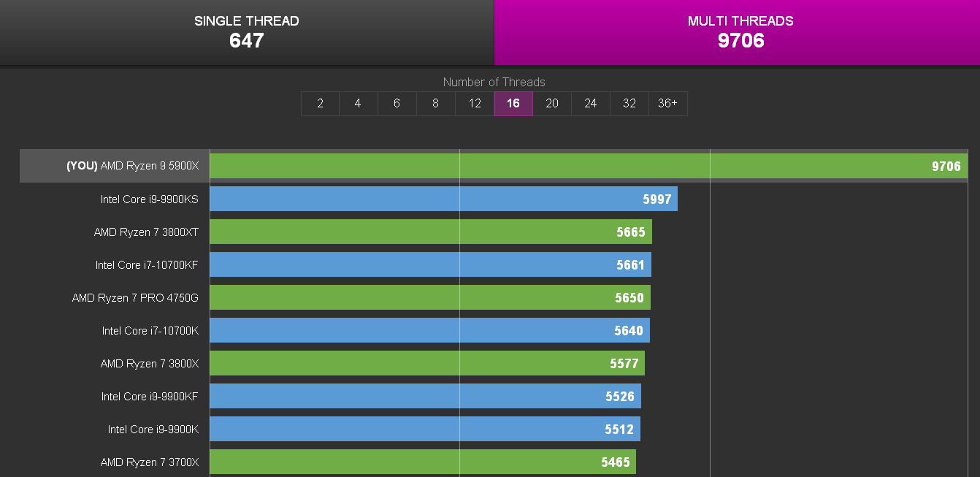
Task: Open the Multi Threads results tab
Action: pos(738,32)
